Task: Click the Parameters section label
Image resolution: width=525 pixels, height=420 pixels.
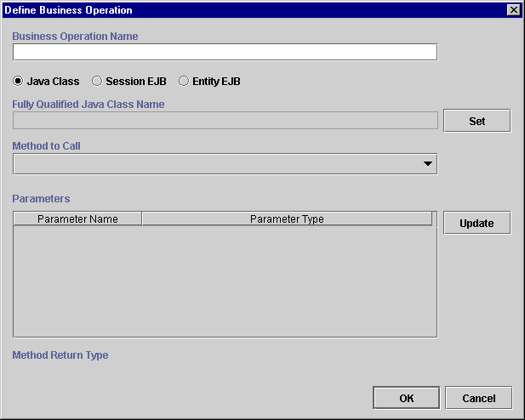Action: point(41,199)
